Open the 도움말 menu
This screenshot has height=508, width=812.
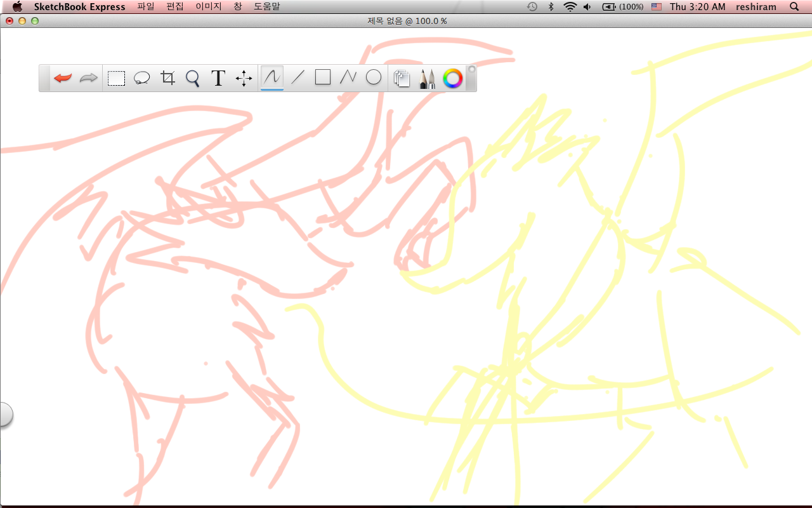coord(266,6)
